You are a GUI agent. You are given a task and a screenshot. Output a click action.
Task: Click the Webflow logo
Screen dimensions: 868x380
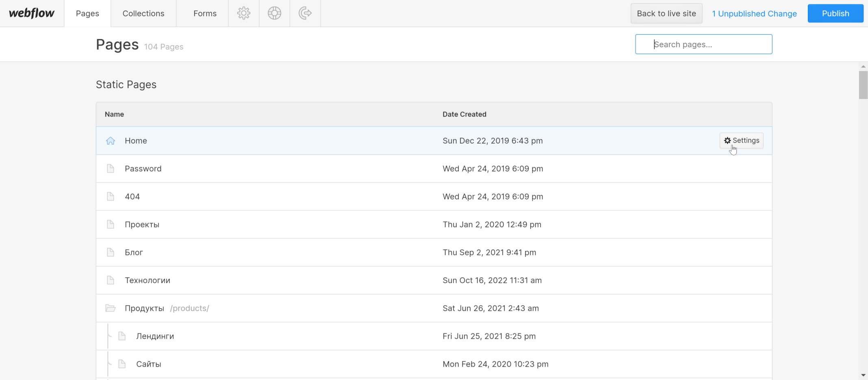coord(32,13)
